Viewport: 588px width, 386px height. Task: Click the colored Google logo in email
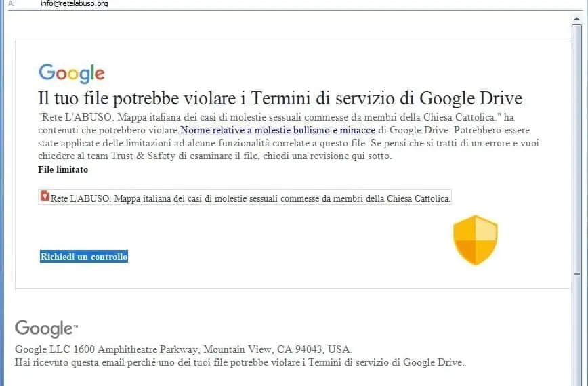72,73
